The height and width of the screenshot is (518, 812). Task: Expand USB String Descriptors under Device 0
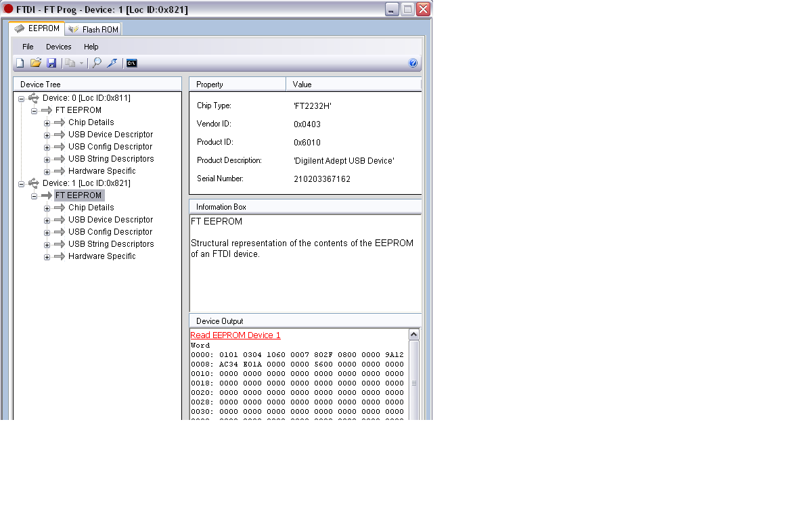[x=47, y=160]
